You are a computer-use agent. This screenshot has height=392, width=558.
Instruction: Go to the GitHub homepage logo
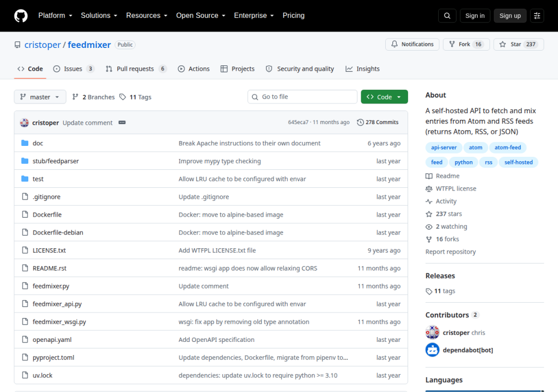[21, 16]
